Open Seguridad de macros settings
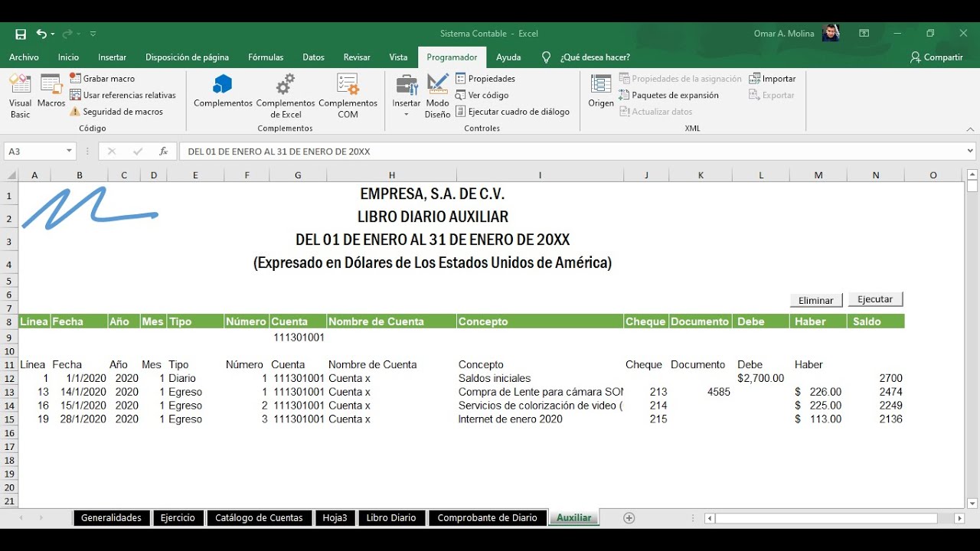This screenshot has width=980, height=551. pos(116,111)
